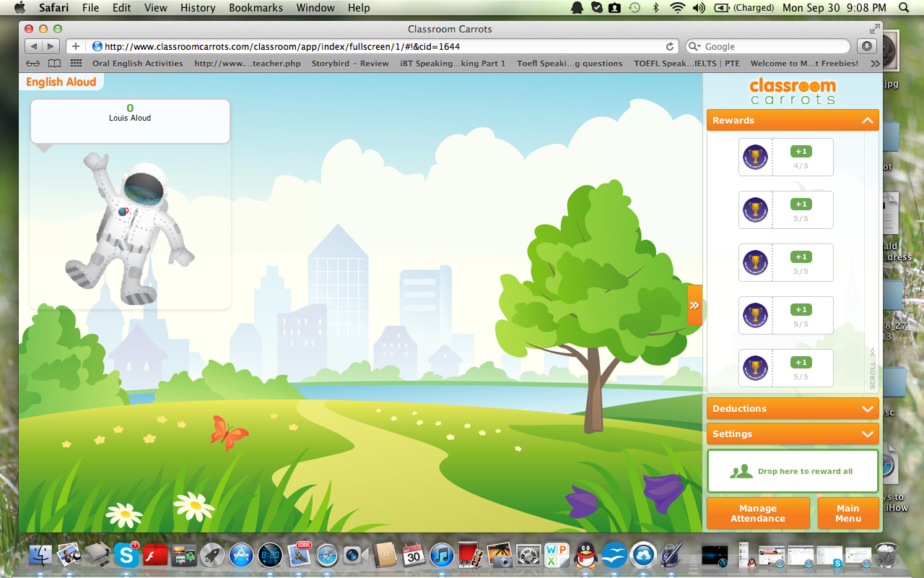Open the Time Machine menu bar icon
Image resolution: width=924 pixels, height=578 pixels.
click(635, 8)
